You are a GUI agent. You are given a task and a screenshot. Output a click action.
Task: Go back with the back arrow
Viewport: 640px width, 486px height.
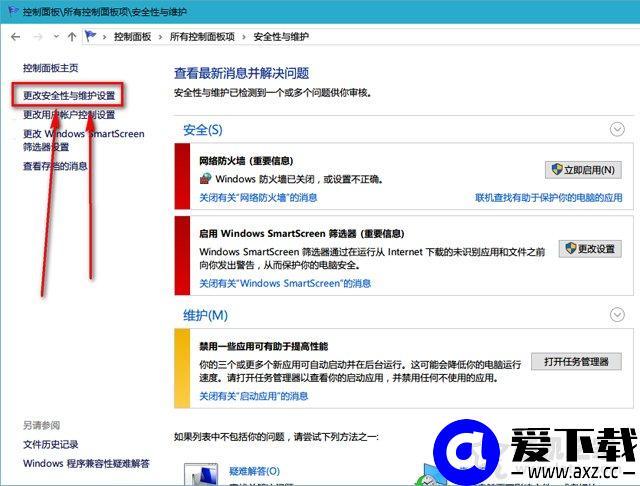point(16,37)
